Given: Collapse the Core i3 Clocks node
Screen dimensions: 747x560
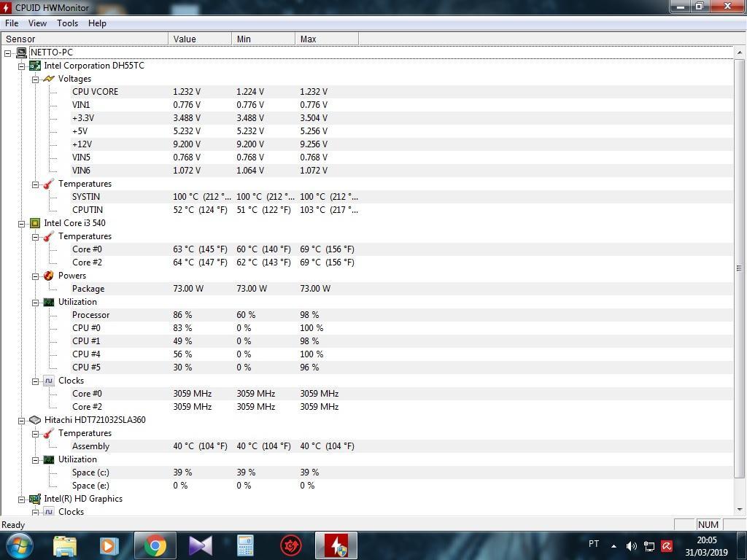Looking at the screenshot, I should [35, 381].
